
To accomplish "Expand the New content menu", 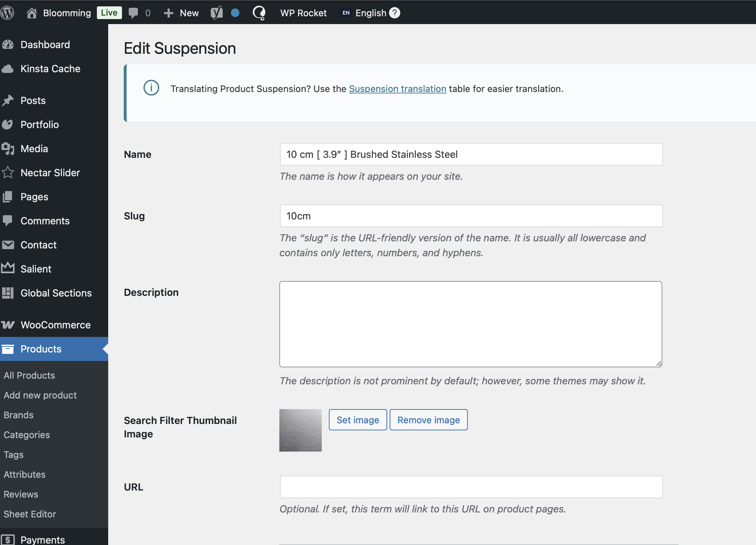I will 181,13.
